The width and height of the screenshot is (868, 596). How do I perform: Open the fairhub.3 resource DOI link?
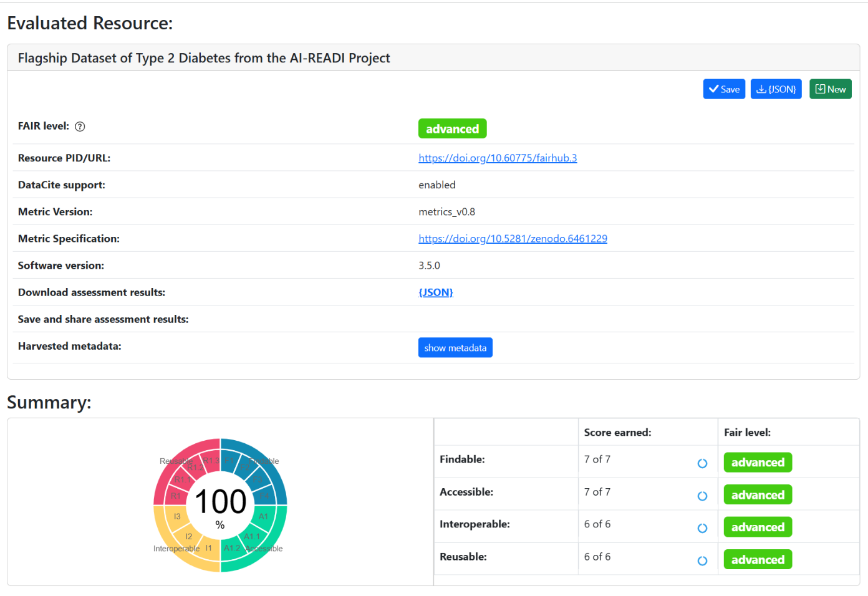[497, 158]
